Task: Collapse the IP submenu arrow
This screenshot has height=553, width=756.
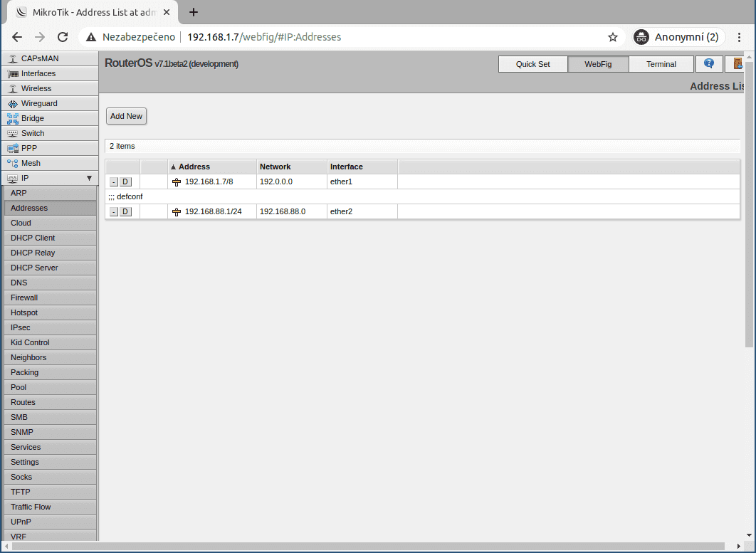Action: pyautogui.click(x=89, y=179)
